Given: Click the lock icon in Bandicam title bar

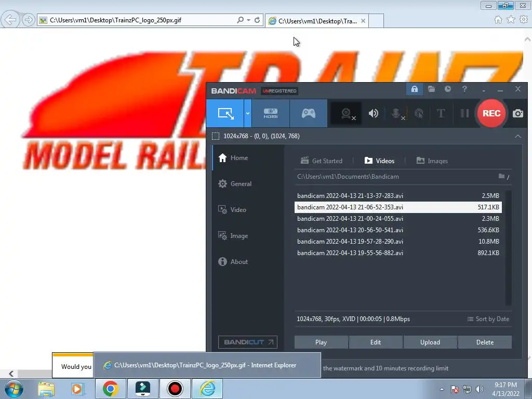Looking at the screenshot, I should (x=414, y=89).
